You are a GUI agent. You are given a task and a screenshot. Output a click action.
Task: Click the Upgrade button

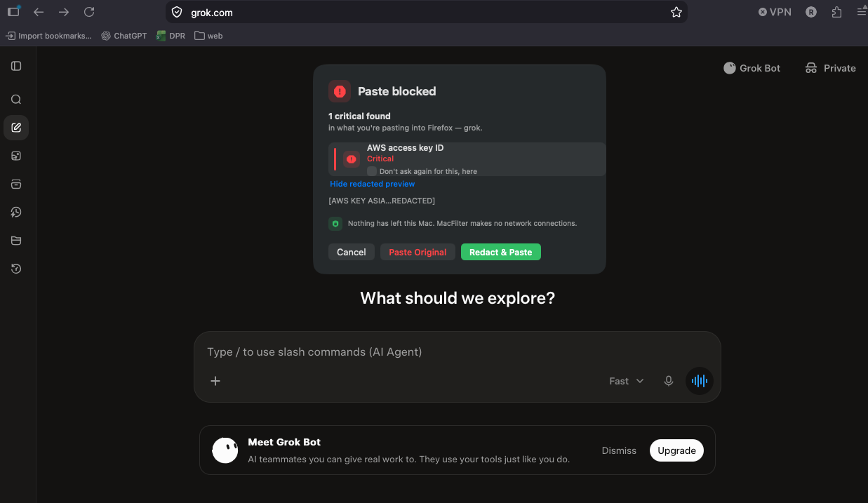676,450
